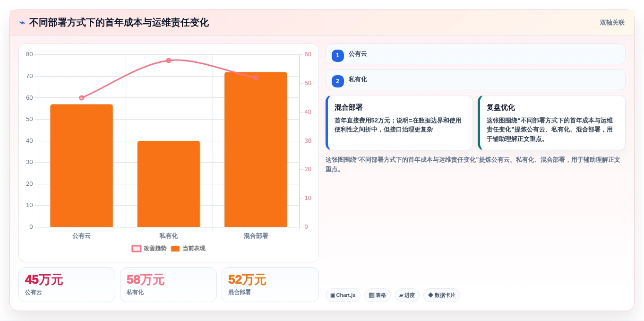
Task: Click the 公有云 x-axis label
Action: point(82,235)
